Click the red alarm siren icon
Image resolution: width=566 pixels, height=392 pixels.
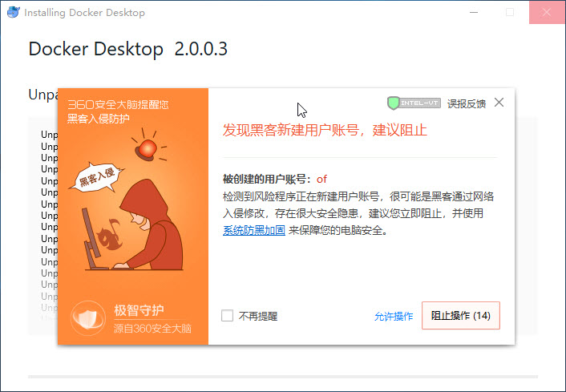tap(148, 149)
